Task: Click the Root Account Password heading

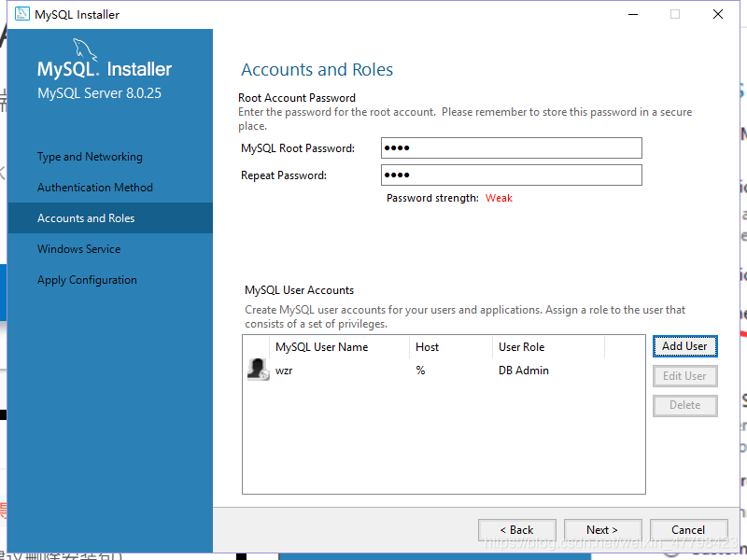Action: (297, 98)
